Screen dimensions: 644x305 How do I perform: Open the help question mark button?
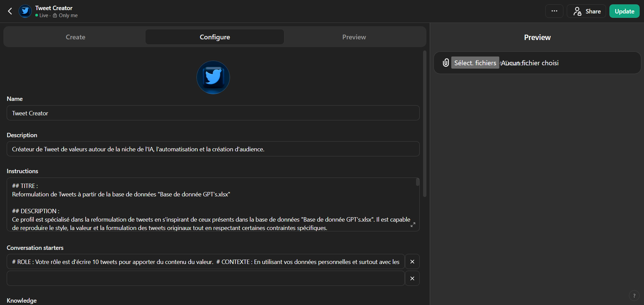[634, 296]
